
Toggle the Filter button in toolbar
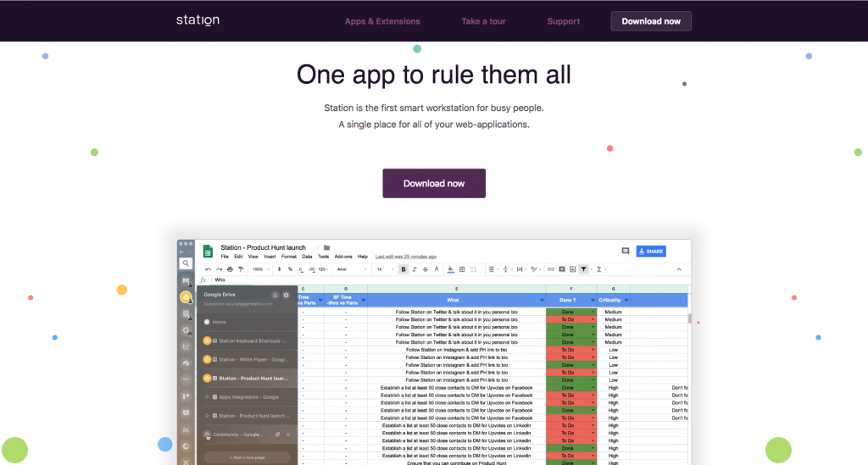(583, 269)
